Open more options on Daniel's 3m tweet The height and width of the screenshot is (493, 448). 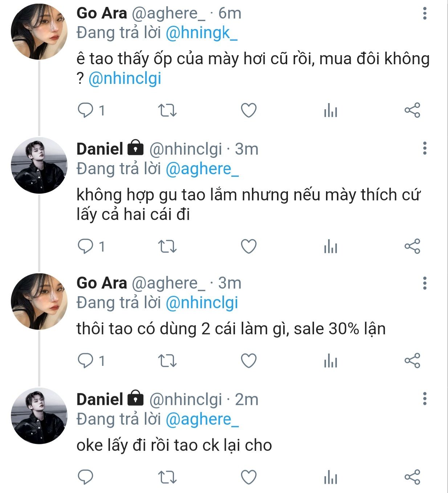tap(424, 148)
